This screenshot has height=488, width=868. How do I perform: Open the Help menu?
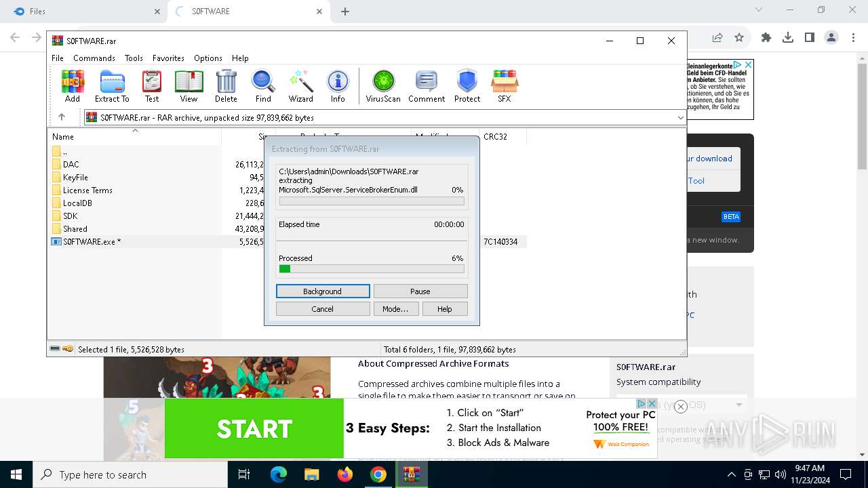240,58
